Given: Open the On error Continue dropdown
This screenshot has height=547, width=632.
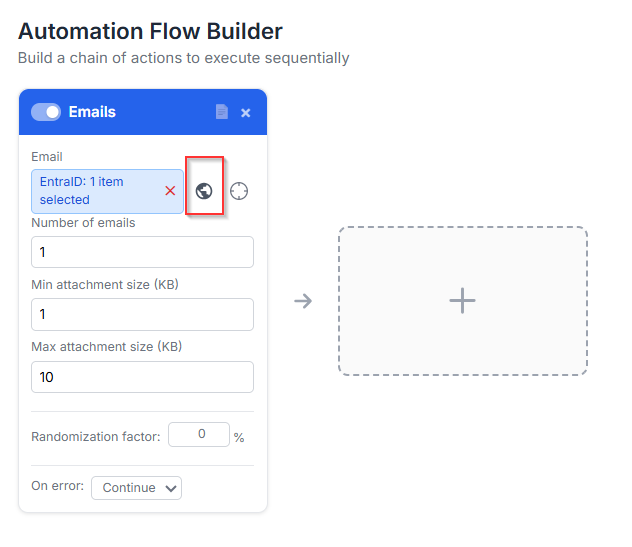Looking at the screenshot, I should click(136, 488).
